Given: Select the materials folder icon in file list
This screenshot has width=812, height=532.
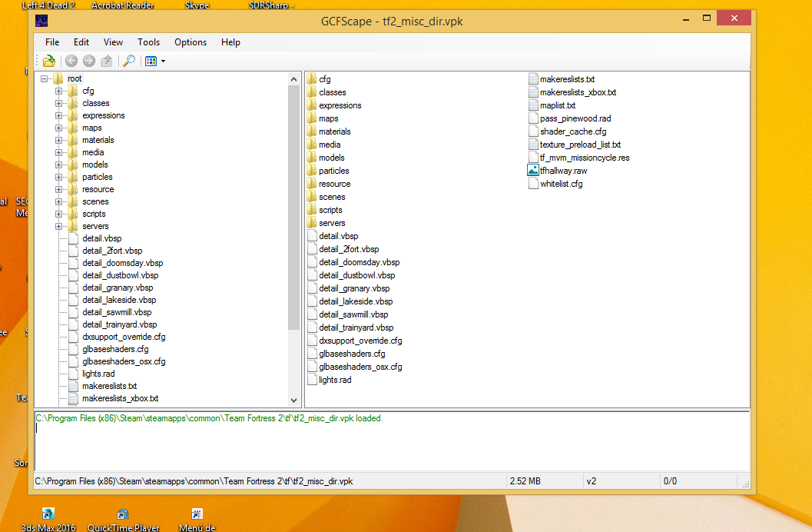Looking at the screenshot, I should click(311, 131).
